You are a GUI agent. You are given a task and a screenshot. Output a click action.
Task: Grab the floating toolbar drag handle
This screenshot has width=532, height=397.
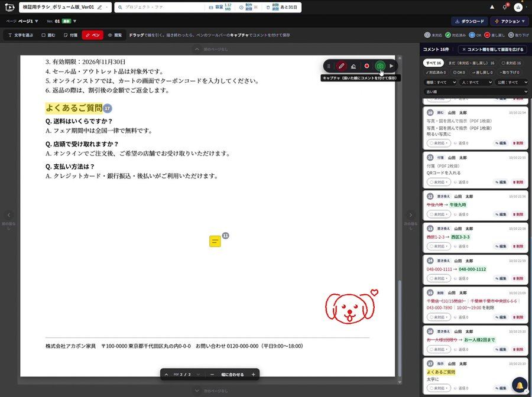click(329, 66)
